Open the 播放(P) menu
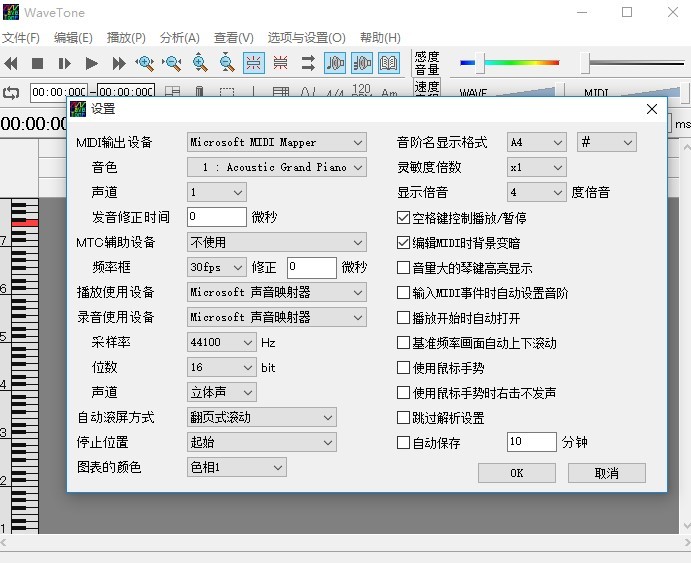691x563 pixels. coord(126,38)
